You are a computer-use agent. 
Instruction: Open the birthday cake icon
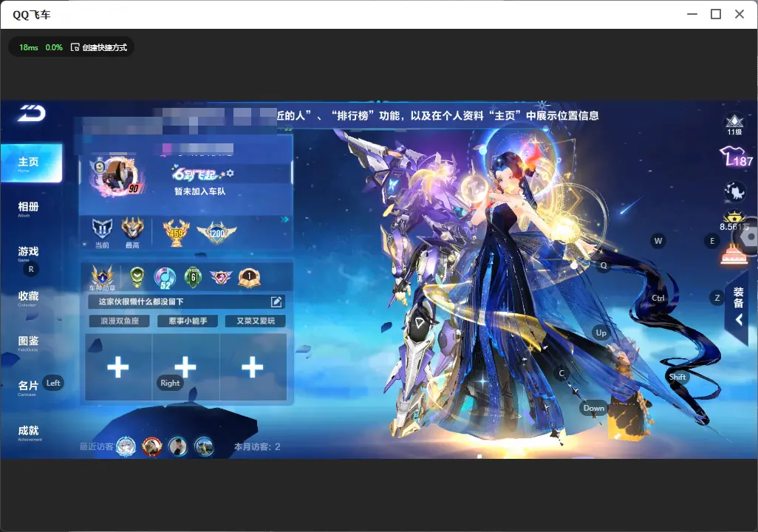[x=734, y=254]
